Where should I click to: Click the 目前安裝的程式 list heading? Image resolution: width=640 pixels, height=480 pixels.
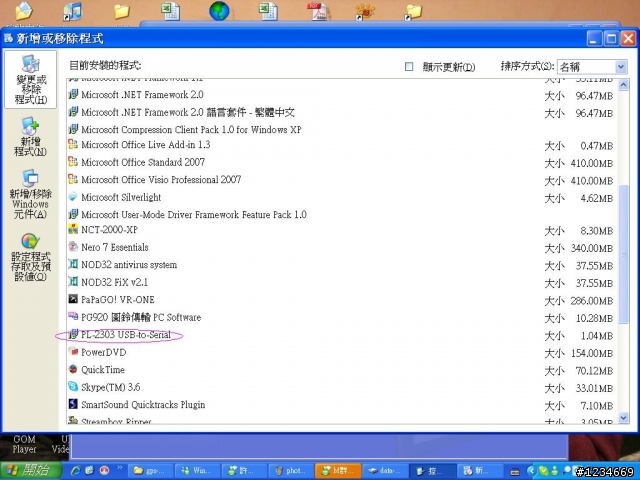point(105,65)
